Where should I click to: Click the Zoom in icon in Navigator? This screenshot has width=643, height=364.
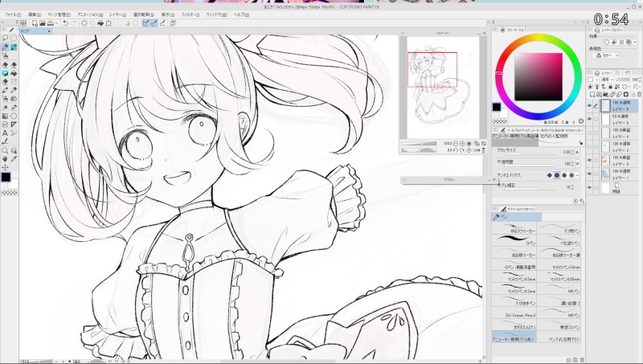(x=463, y=144)
